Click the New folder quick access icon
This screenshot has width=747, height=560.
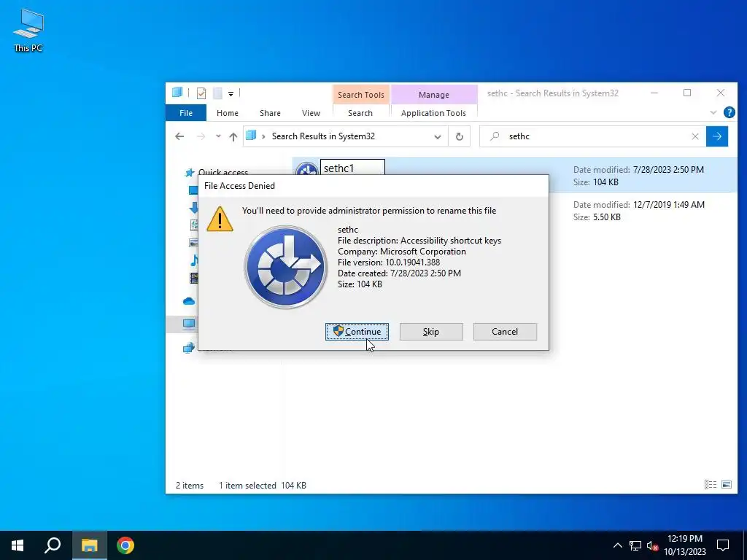pyautogui.click(x=217, y=93)
